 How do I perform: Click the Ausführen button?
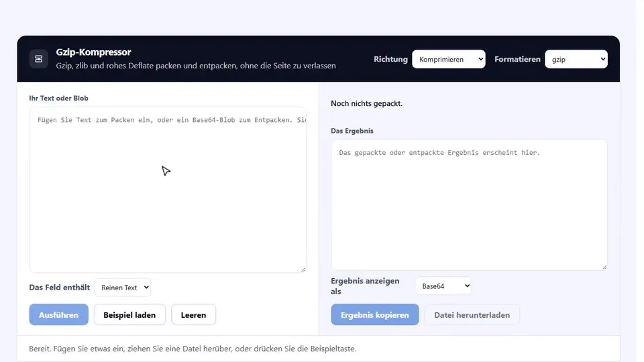pos(59,315)
